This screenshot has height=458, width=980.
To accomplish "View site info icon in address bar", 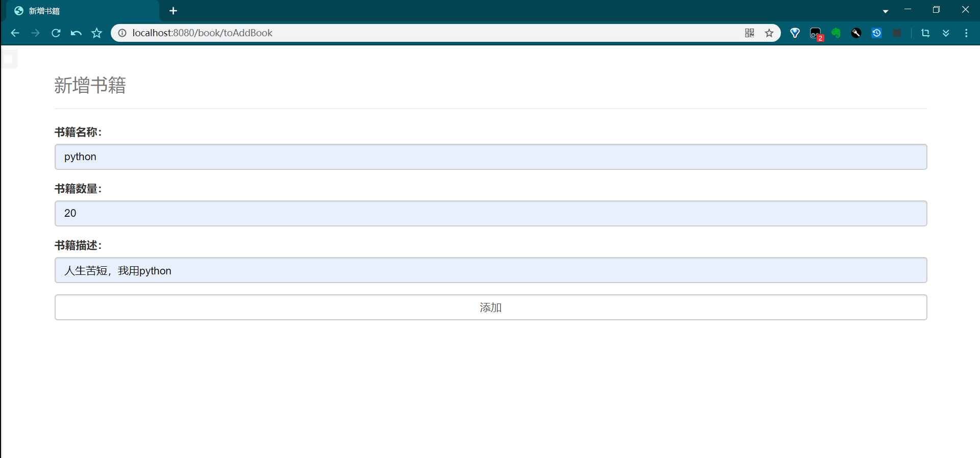I will pyautogui.click(x=122, y=33).
